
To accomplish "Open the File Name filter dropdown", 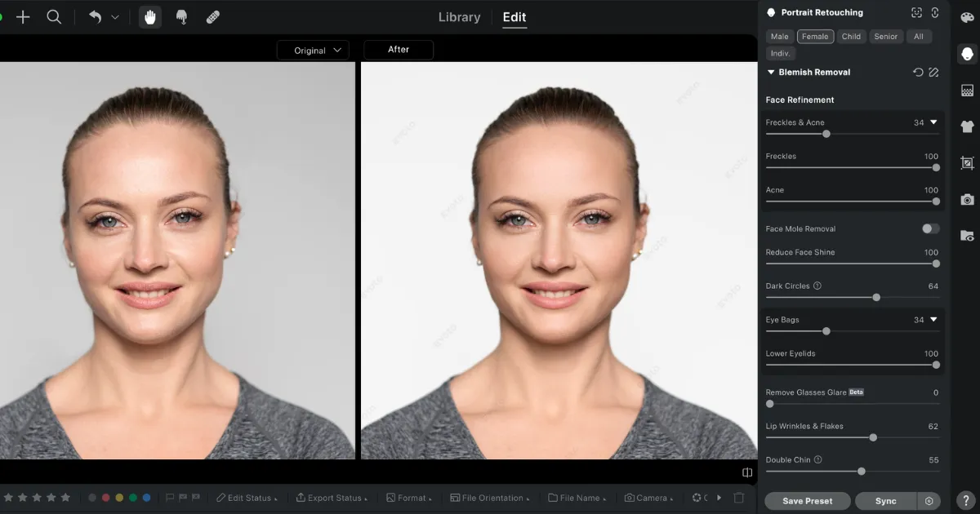I will (x=579, y=498).
